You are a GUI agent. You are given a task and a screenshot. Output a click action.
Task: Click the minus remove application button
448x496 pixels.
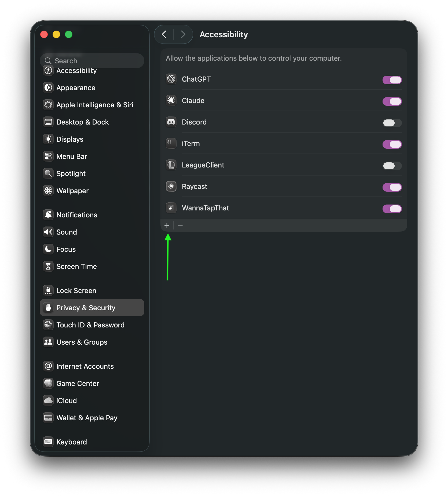pyautogui.click(x=180, y=225)
